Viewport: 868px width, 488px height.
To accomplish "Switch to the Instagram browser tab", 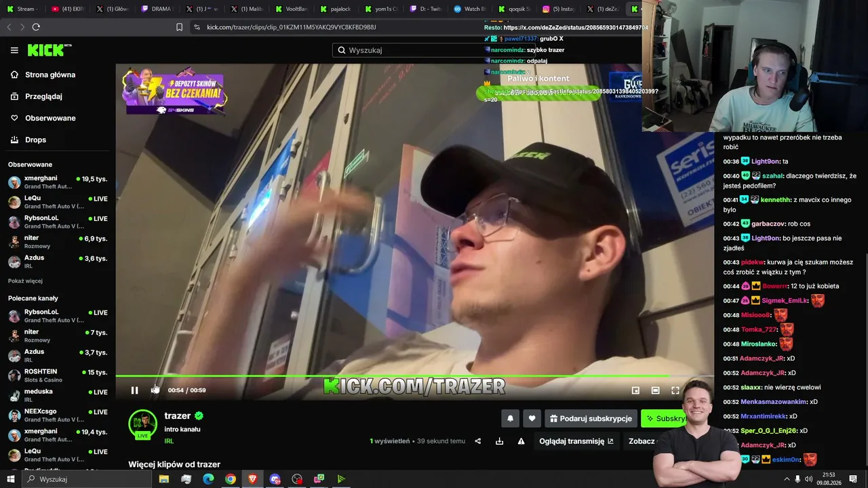I will coord(560,9).
